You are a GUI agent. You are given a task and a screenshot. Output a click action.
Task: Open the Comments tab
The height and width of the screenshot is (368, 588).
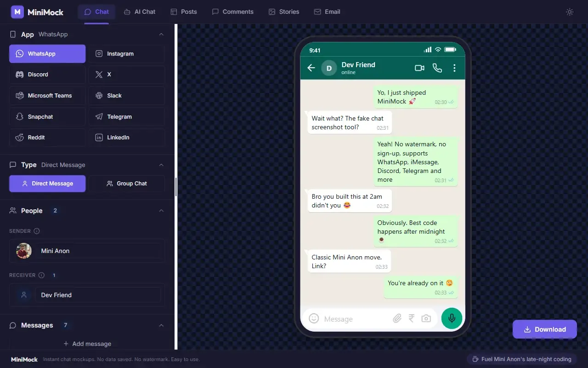(x=232, y=12)
